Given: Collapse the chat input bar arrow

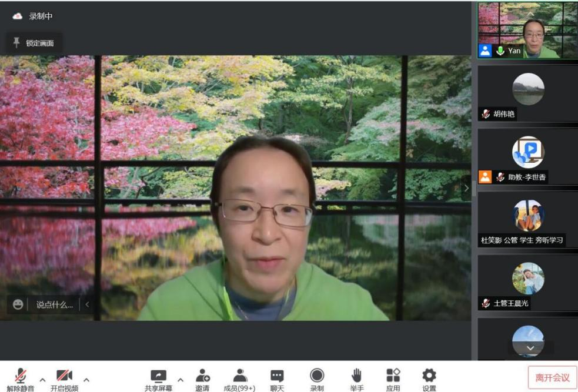Looking at the screenshot, I should [x=87, y=304].
